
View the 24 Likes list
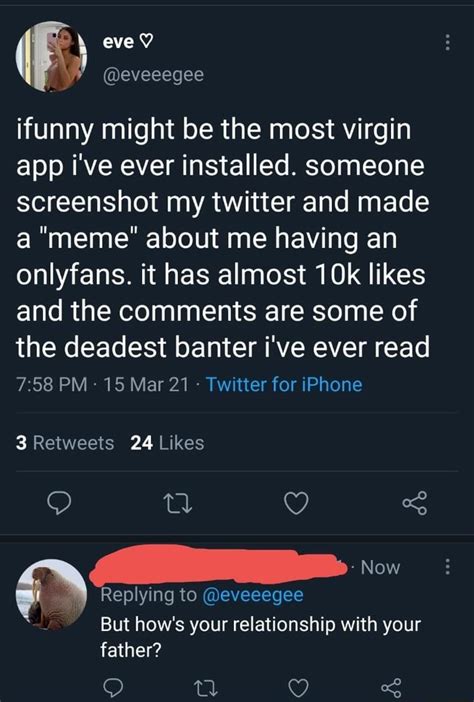pyautogui.click(x=167, y=443)
